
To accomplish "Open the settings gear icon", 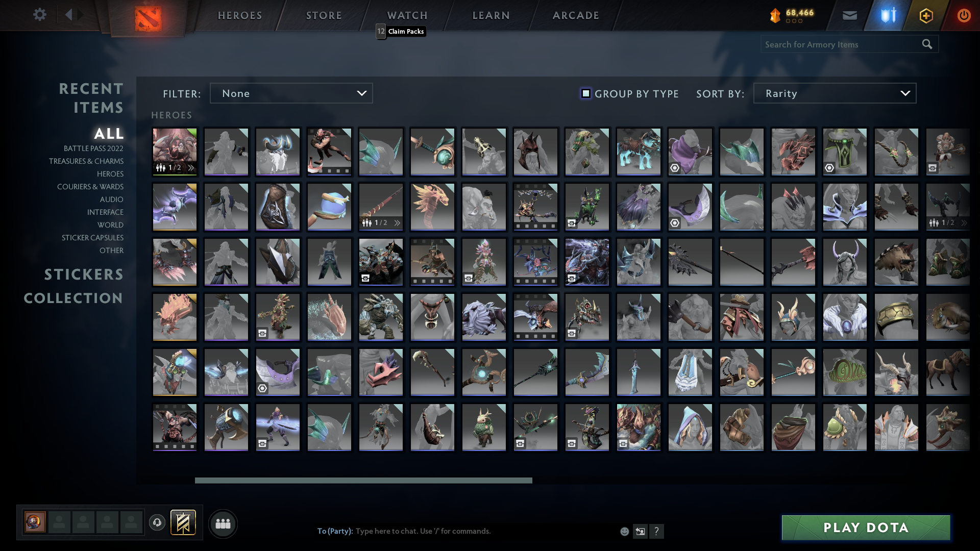I will 40,15.
